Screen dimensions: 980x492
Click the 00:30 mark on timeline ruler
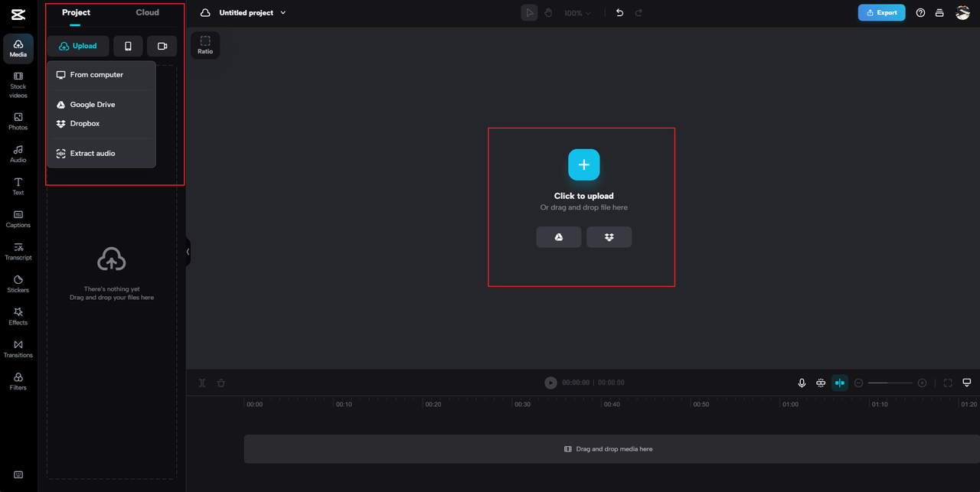[x=522, y=404]
